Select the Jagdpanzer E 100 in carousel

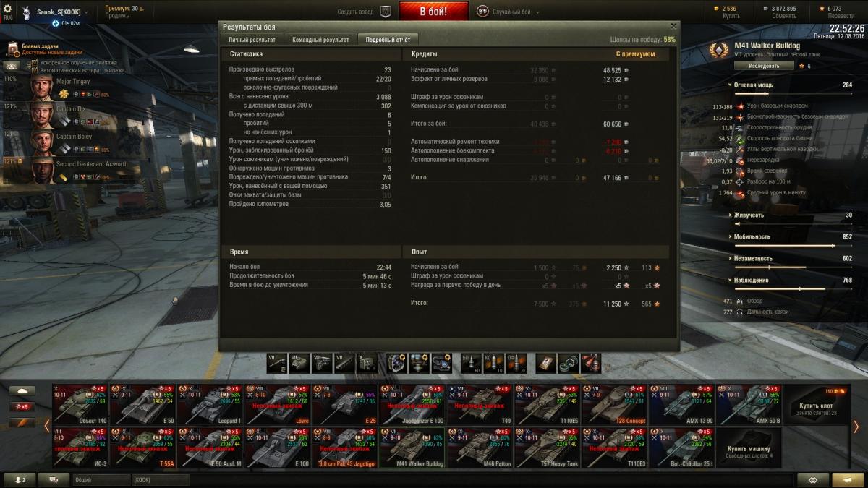click(412, 405)
